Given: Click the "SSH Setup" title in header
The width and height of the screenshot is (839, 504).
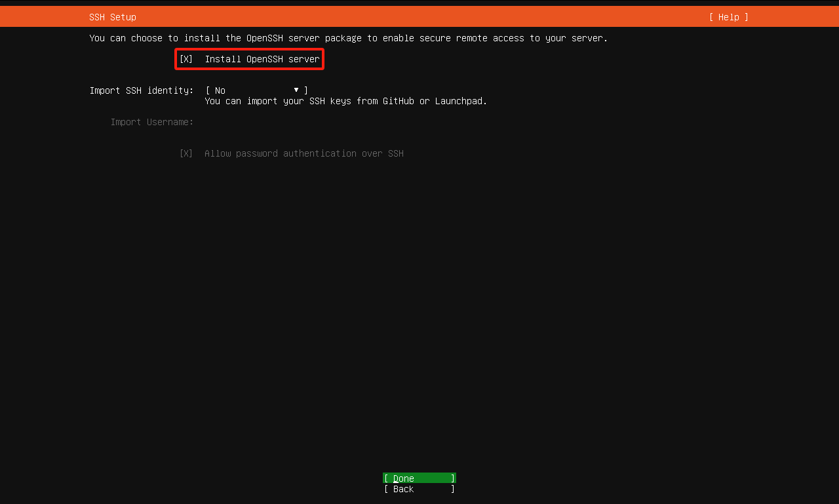Looking at the screenshot, I should coord(113,17).
